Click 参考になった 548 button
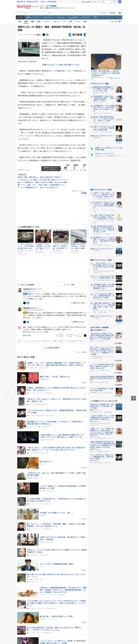The image size is (138, 644). [x=78, y=322]
